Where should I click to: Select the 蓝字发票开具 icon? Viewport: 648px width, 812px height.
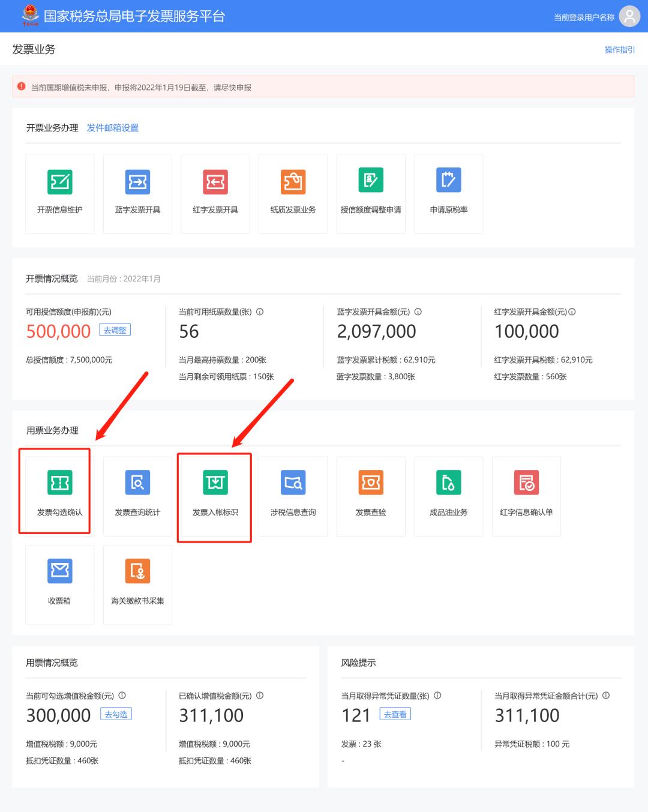(x=137, y=193)
